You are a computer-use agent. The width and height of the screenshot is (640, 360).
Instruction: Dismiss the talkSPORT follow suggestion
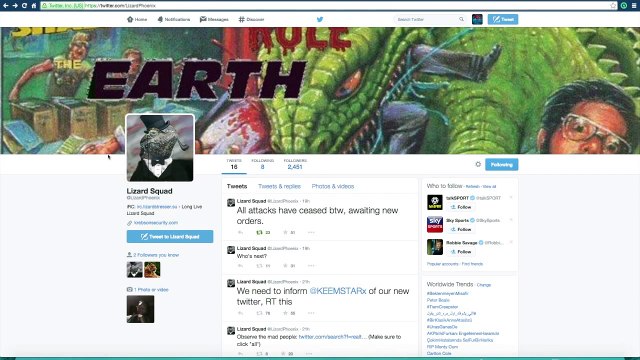pyautogui.click(x=511, y=198)
